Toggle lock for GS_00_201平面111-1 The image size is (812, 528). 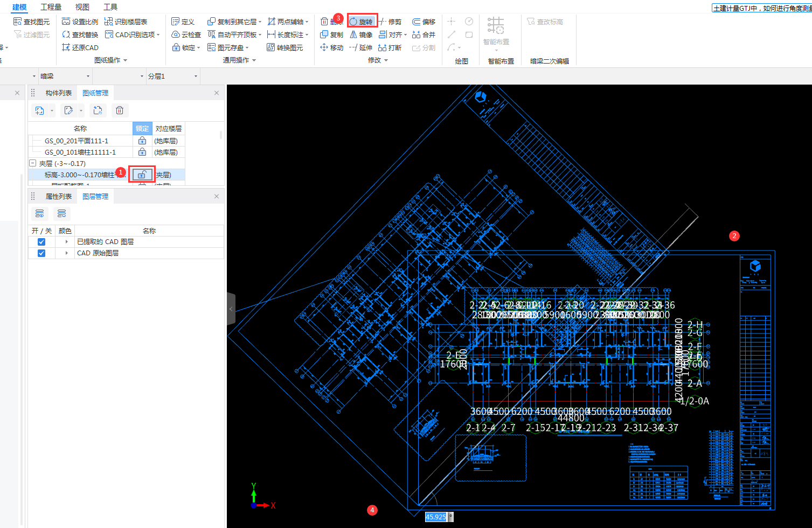[x=142, y=141]
